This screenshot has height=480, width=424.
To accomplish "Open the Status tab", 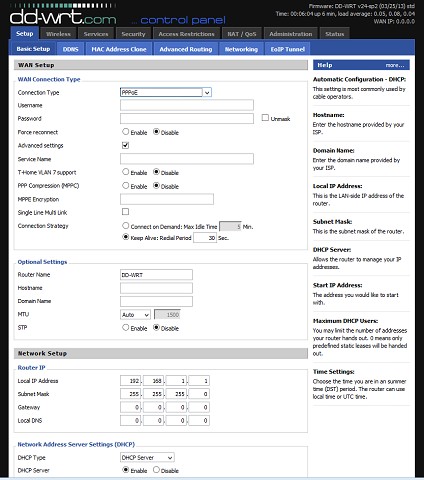I will (x=335, y=34).
